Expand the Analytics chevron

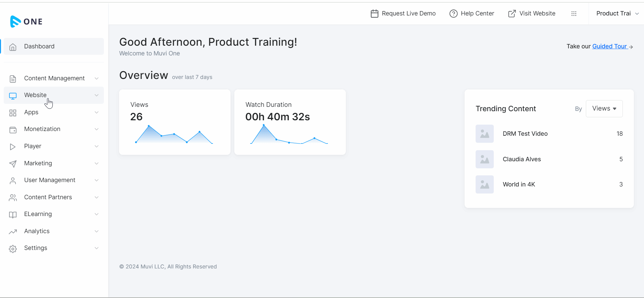click(x=96, y=231)
